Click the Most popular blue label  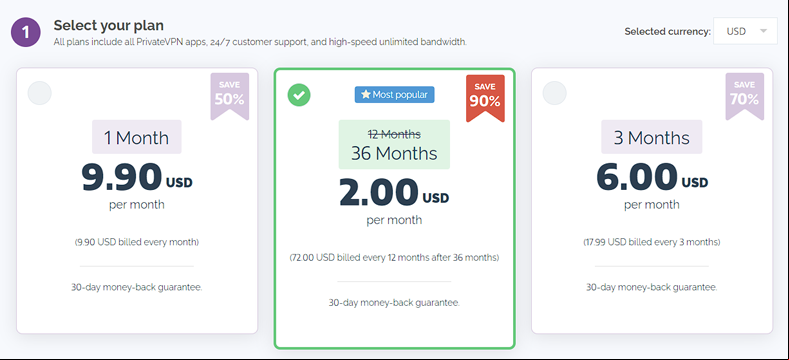(394, 95)
